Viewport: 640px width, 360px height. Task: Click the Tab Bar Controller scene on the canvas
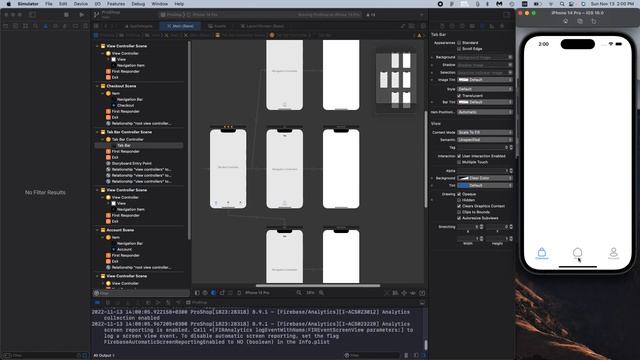(x=228, y=169)
